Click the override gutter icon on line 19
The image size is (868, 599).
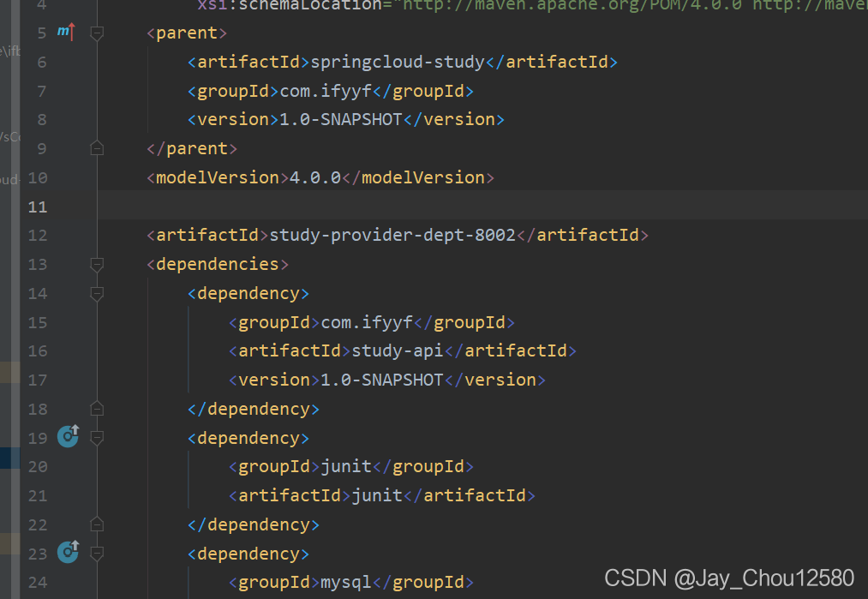68,436
